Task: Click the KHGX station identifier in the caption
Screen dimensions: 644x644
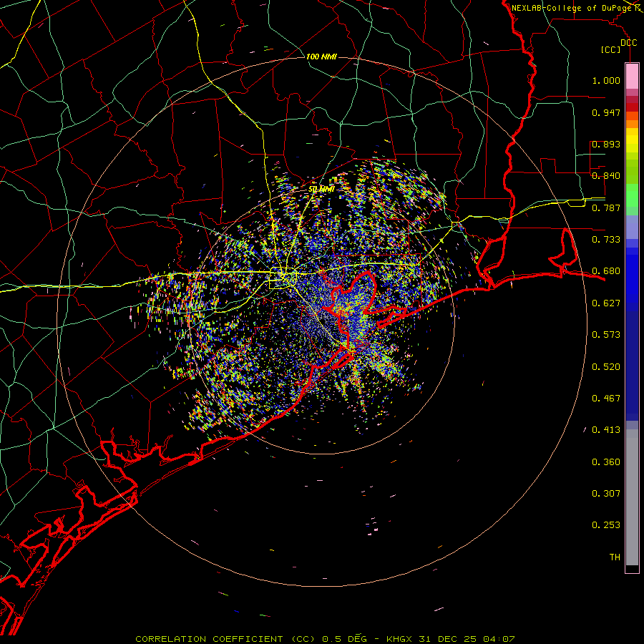Action: (x=401, y=639)
